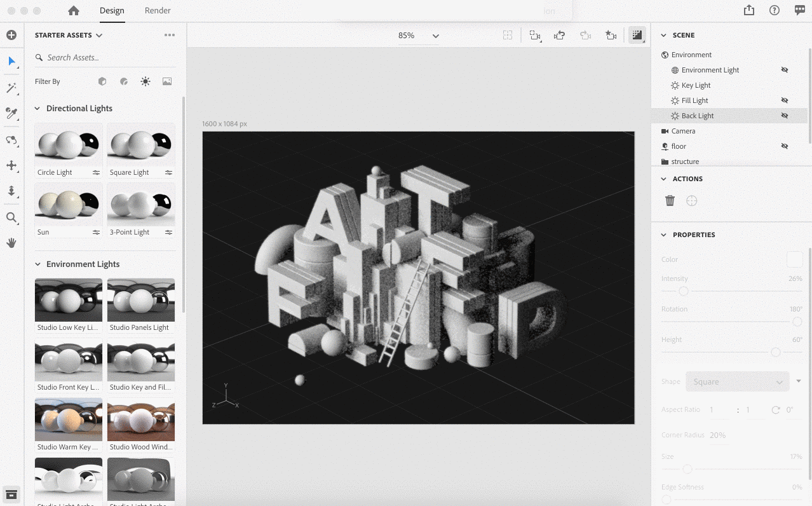Select the Sampler eyedropper tool
Screen dimensions: 812x506
[11, 113]
